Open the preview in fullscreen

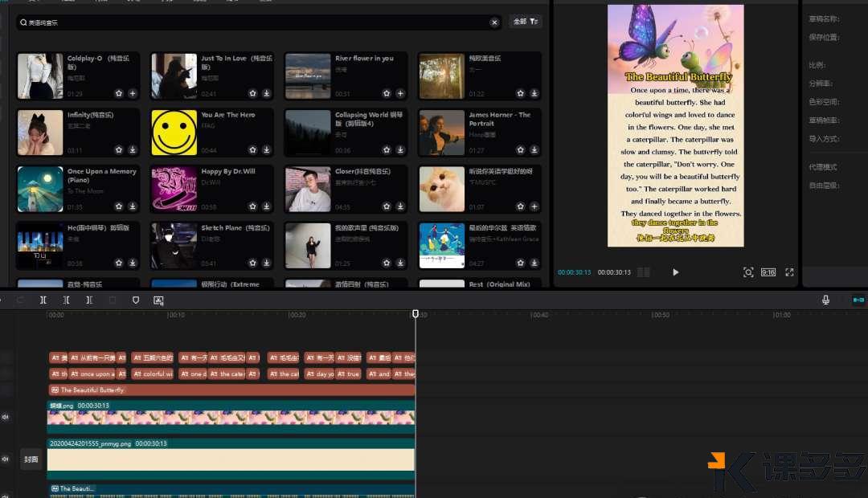(789, 272)
